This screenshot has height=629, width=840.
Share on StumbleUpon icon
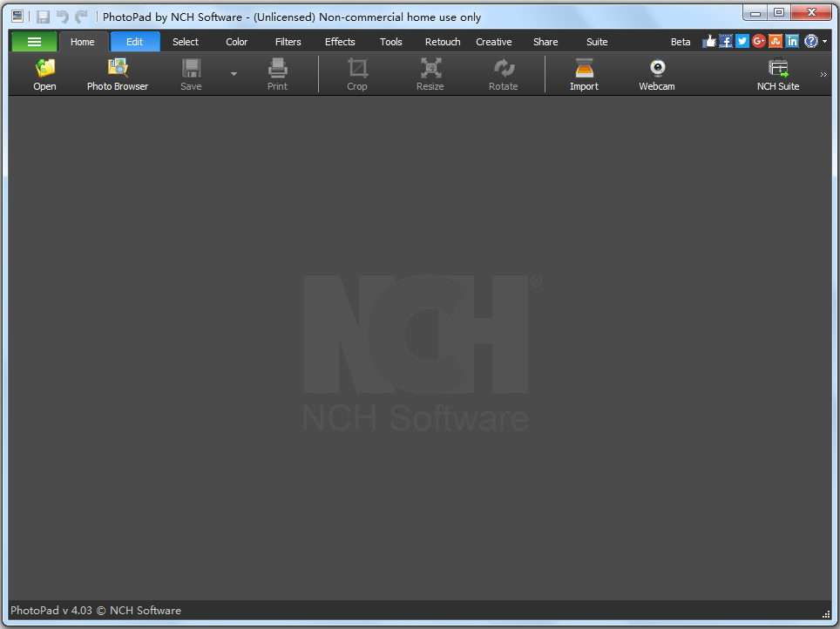776,41
